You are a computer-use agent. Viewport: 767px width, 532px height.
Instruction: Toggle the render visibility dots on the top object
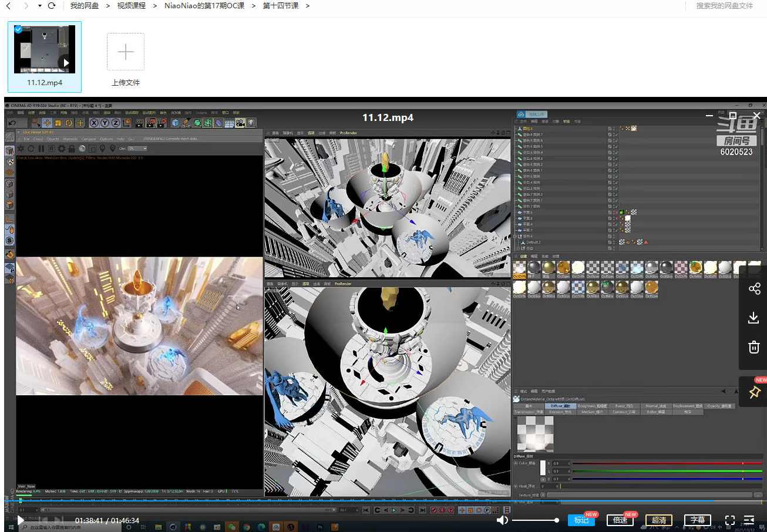(x=610, y=128)
